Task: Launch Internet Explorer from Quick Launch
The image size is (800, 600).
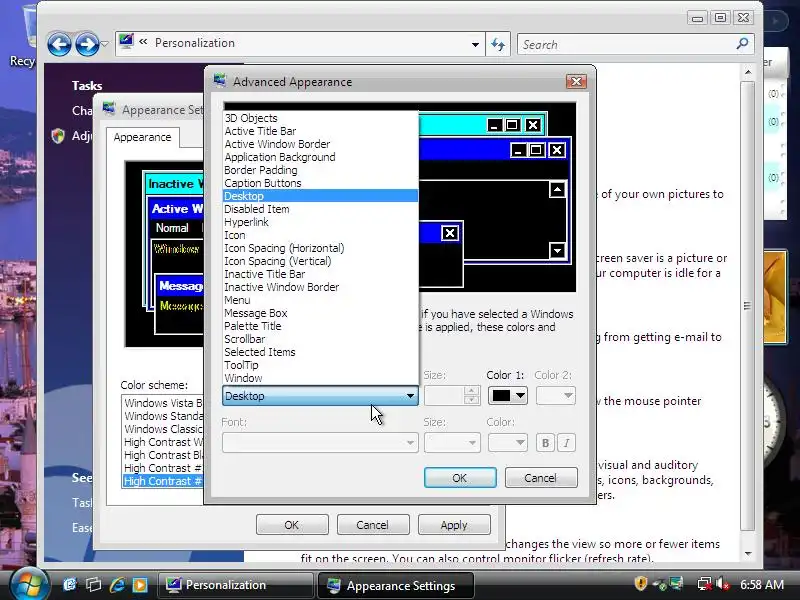Action: pos(117,585)
